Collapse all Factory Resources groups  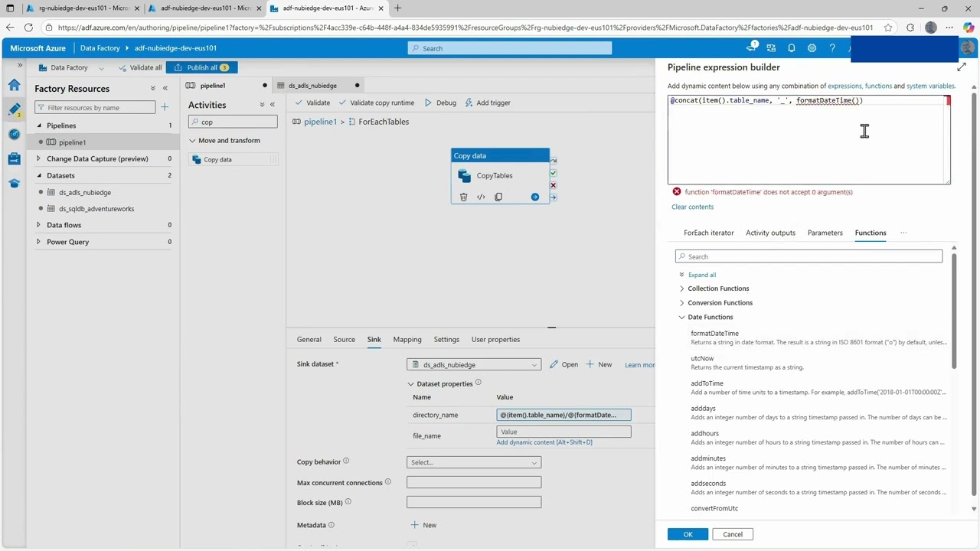pyautogui.click(x=152, y=88)
